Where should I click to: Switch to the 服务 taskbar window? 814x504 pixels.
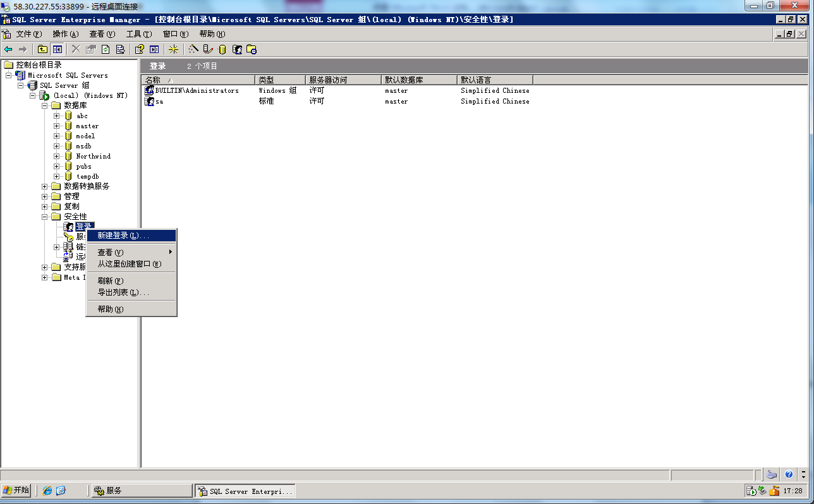click(x=142, y=491)
